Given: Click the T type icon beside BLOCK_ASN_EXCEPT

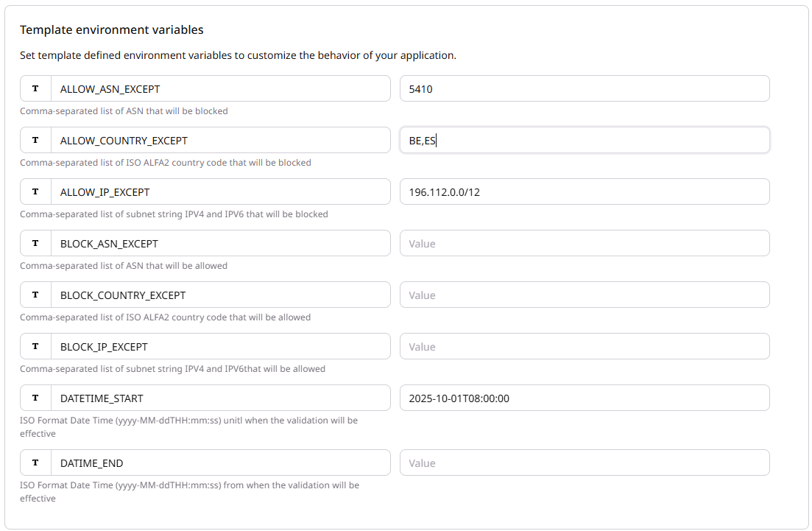Looking at the screenshot, I should (35, 243).
